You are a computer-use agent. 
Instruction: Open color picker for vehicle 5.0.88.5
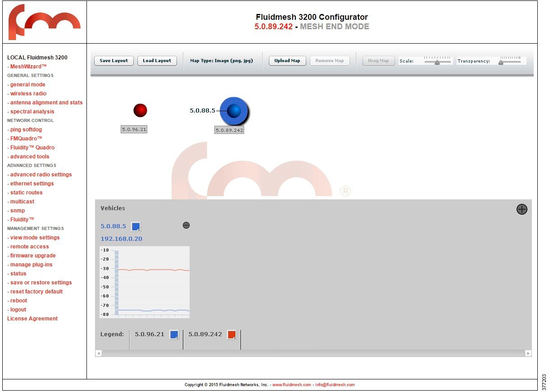[136, 226]
